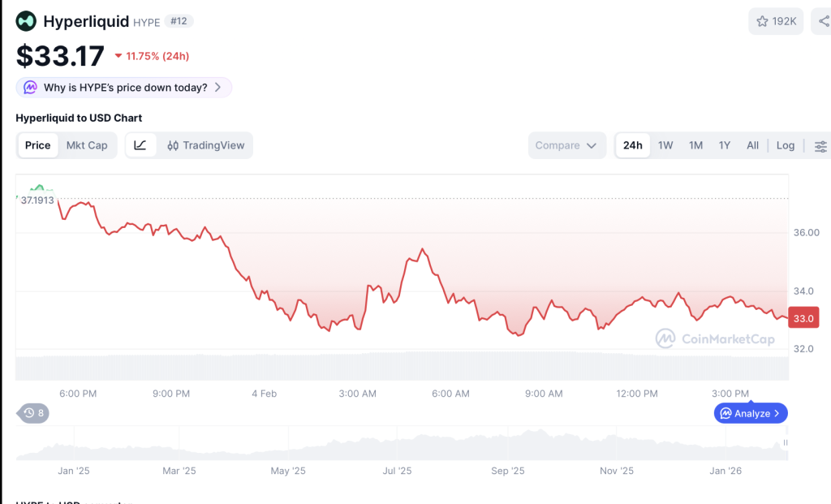Screen dimensions: 831x504
Task: Click the range slider handle on the mini chart
Action: click(x=785, y=443)
